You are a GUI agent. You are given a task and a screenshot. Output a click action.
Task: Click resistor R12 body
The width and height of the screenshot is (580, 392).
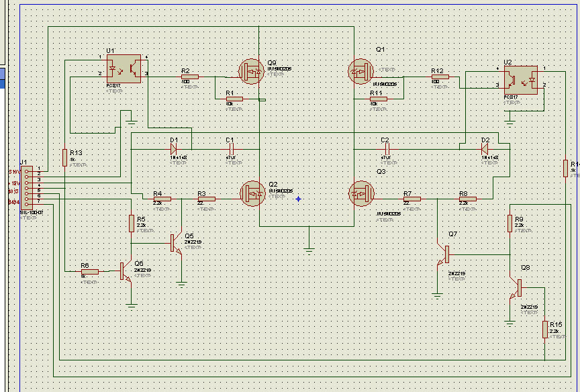tap(440, 77)
